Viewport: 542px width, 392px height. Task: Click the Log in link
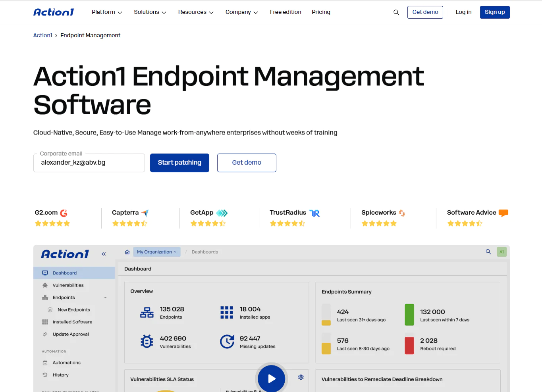pyautogui.click(x=463, y=12)
